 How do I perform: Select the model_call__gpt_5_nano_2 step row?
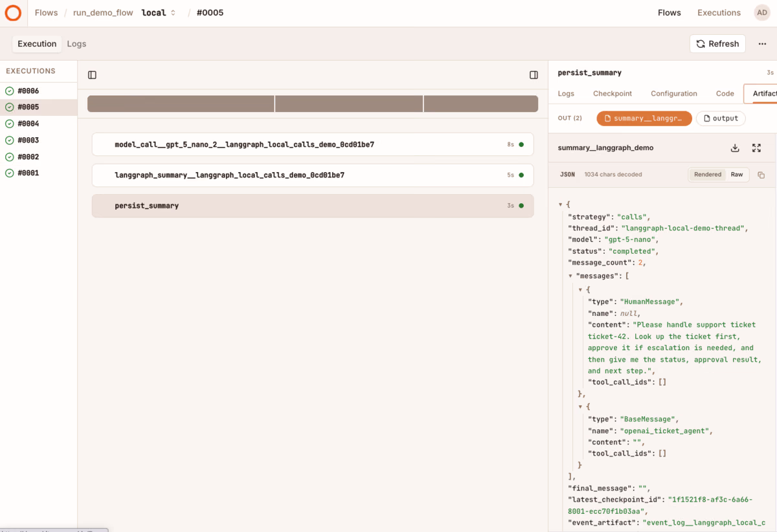313,145
